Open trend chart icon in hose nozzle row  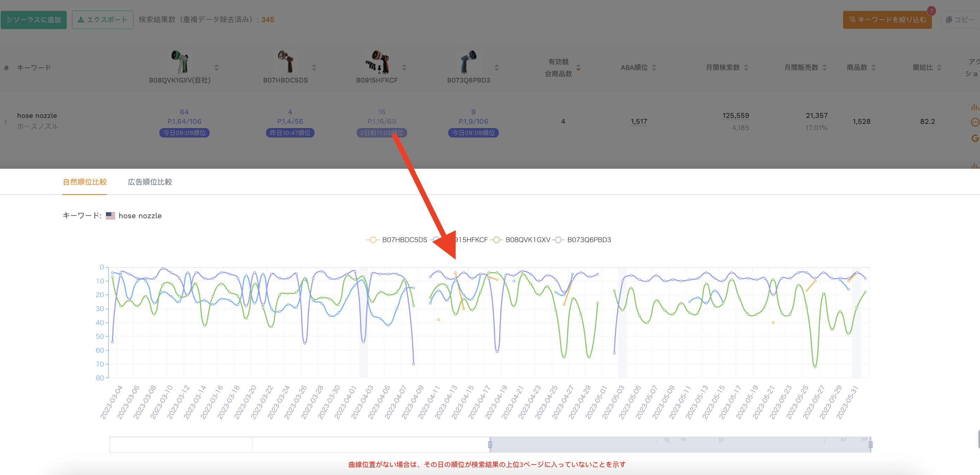pyautogui.click(x=975, y=107)
